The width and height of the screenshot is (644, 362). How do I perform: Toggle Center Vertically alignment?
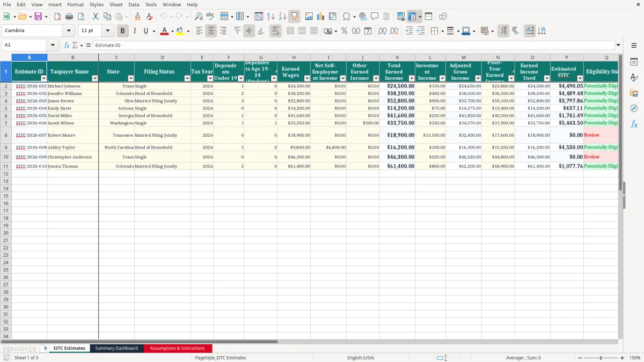point(249,31)
